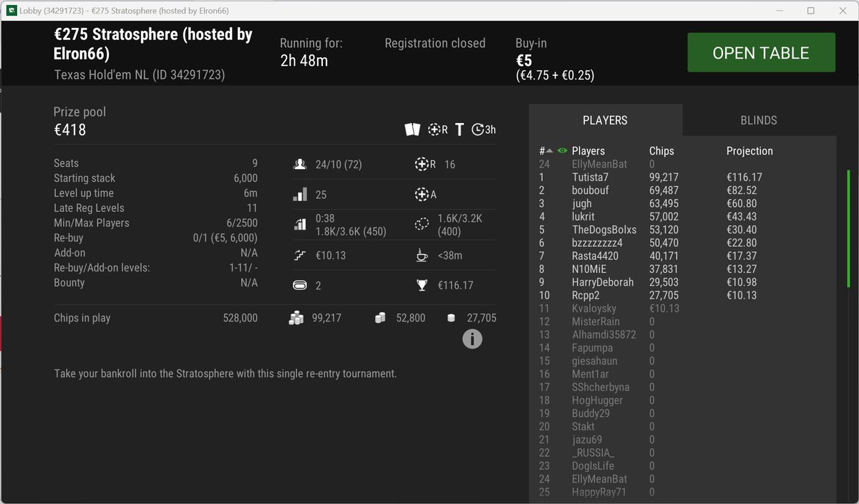Select eliminated player SShcherbyna
859x504 pixels.
pyautogui.click(x=601, y=387)
